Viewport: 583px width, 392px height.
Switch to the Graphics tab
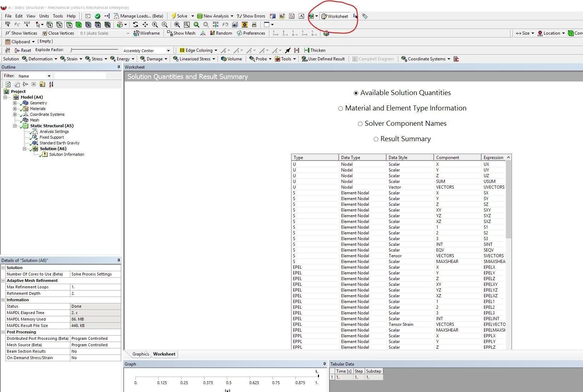click(140, 354)
